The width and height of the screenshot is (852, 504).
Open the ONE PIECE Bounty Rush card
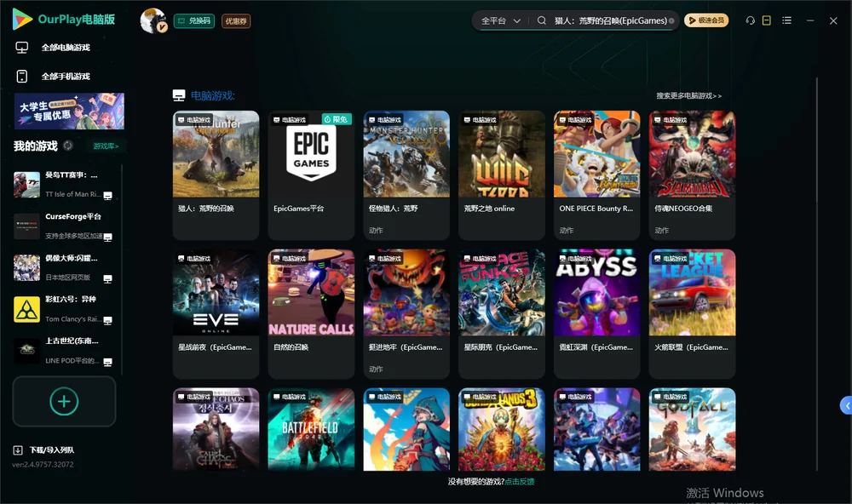[x=596, y=175]
